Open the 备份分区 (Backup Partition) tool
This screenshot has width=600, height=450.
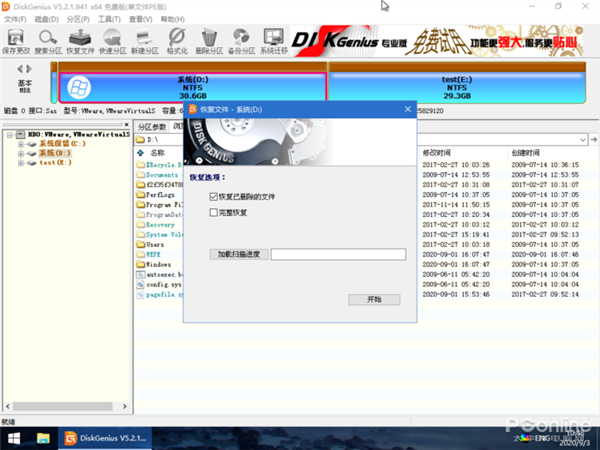coord(241,39)
